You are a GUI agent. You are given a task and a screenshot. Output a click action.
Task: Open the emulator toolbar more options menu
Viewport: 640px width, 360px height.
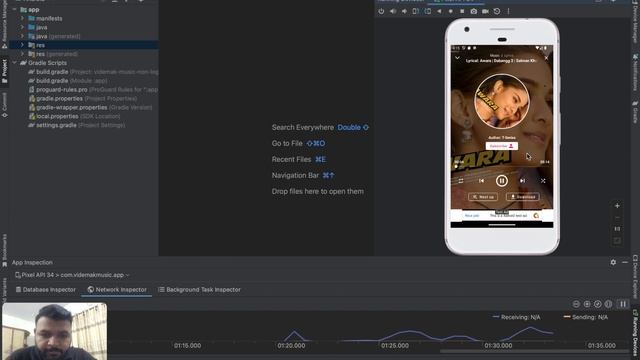(x=509, y=11)
